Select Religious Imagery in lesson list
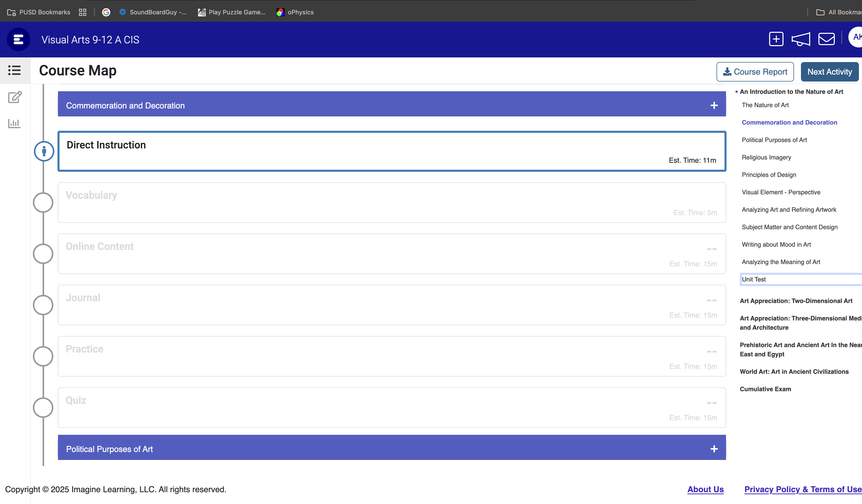 [766, 157]
